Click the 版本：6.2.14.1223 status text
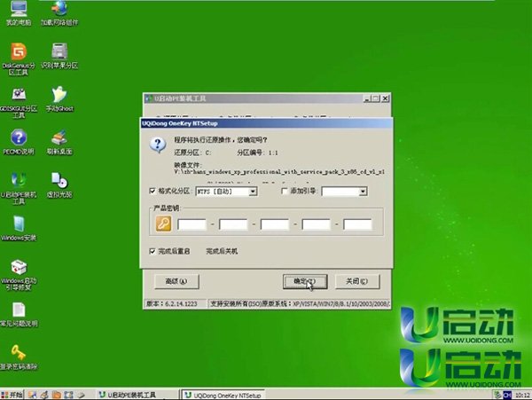 pyautogui.click(x=172, y=303)
